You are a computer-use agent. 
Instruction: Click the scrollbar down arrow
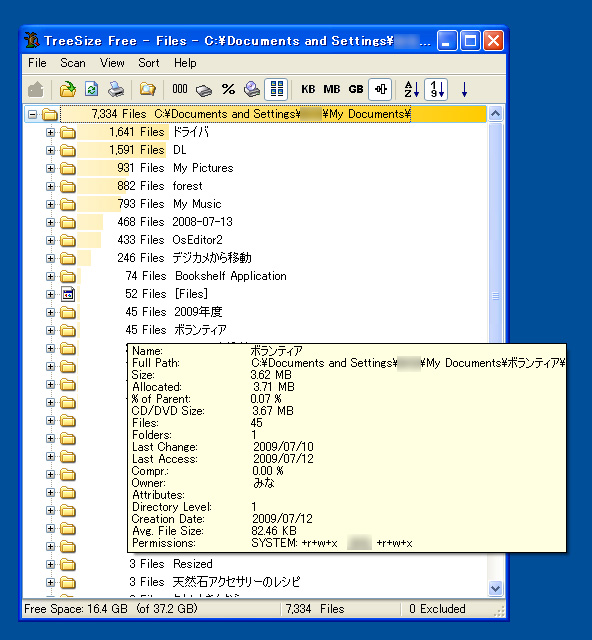(496, 588)
